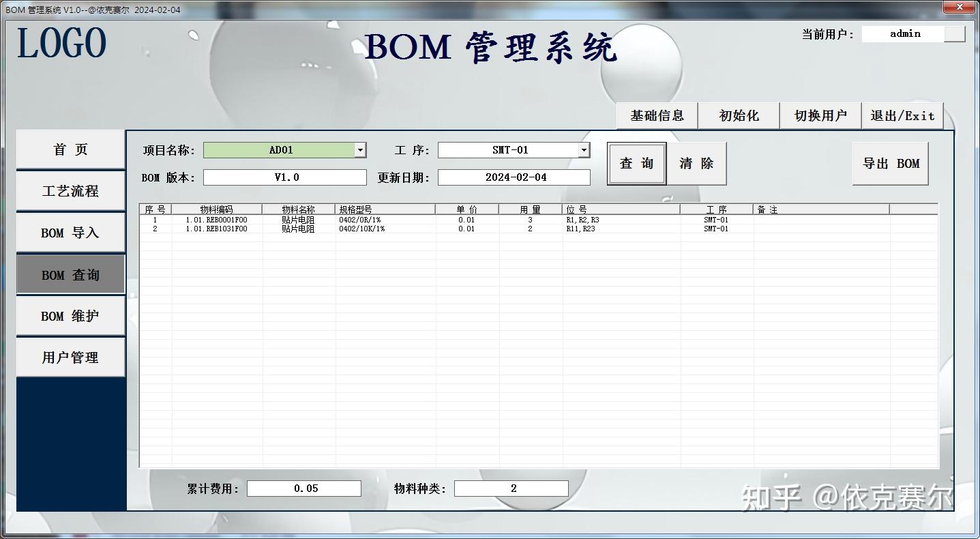
Task: Switch to 工艺流程 section
Action: [70, 190]
